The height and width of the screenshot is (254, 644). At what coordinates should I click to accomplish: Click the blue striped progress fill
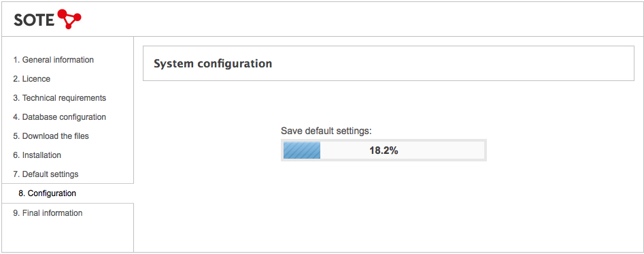tap(302, 150)
